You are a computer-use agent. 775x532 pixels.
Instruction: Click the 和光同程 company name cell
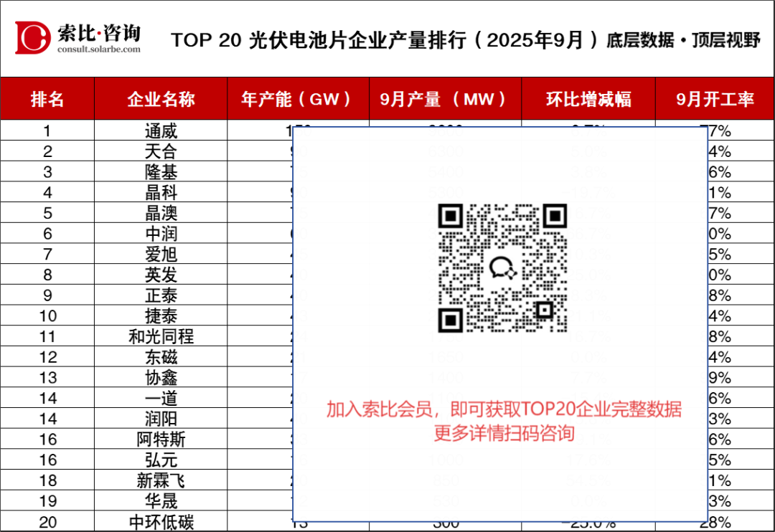tap(161, 336)
